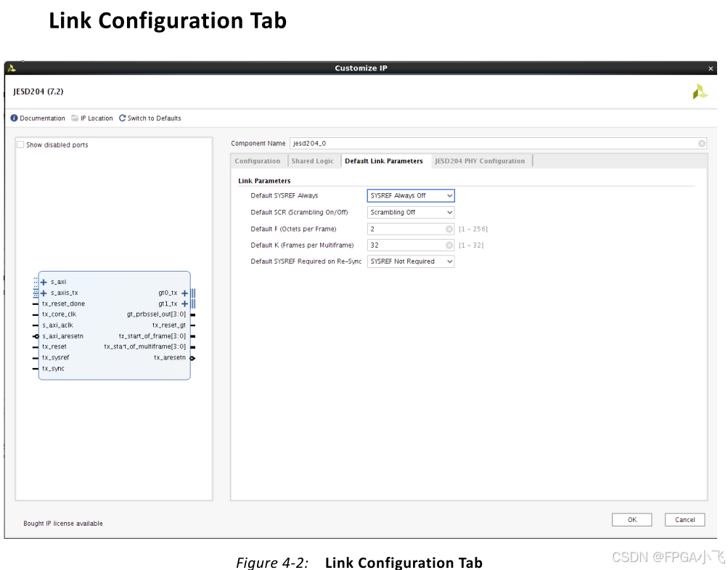Click IP Location link text
This screenshot has width=728, height=570.
97,118
